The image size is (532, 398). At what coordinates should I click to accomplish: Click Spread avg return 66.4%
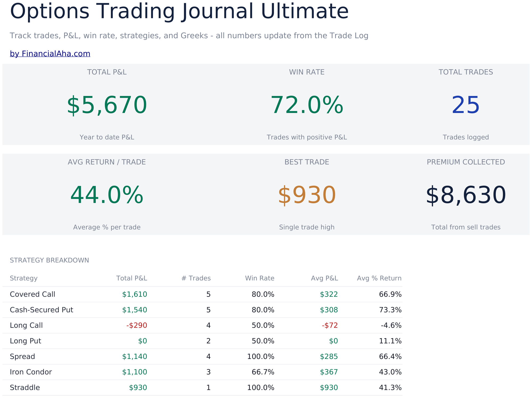click(390, 357)
